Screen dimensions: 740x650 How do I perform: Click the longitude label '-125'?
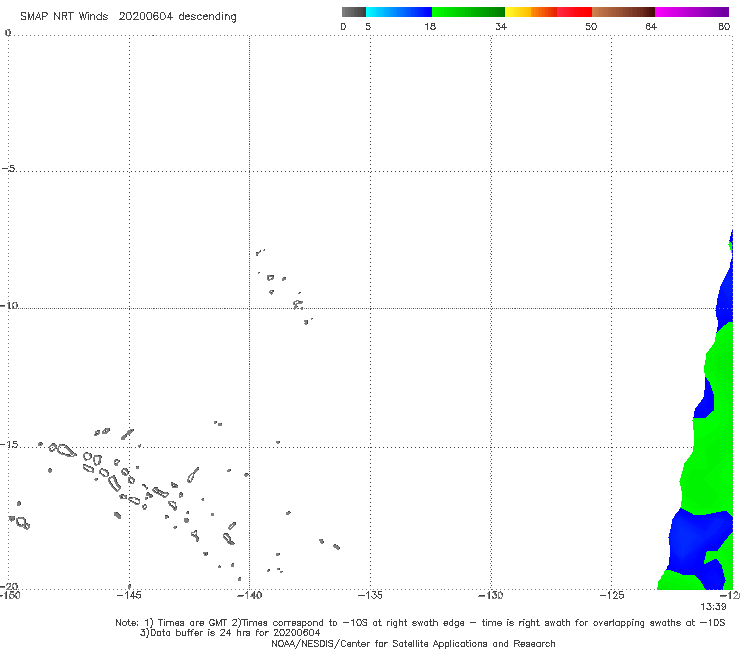point(612,595)
